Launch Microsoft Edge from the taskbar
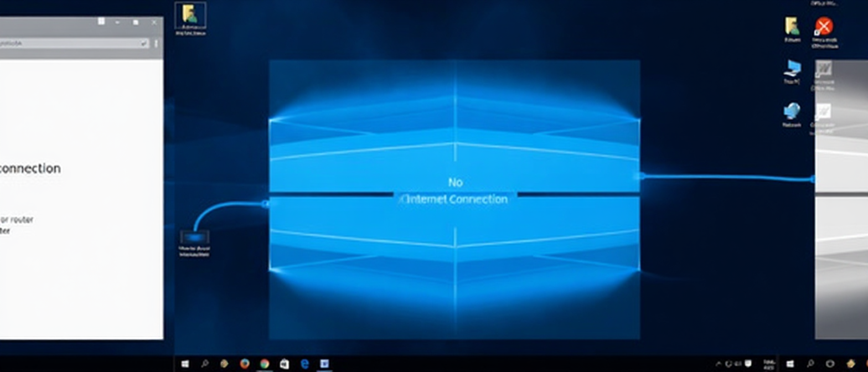The image size is (868, 372). point(304,364)
